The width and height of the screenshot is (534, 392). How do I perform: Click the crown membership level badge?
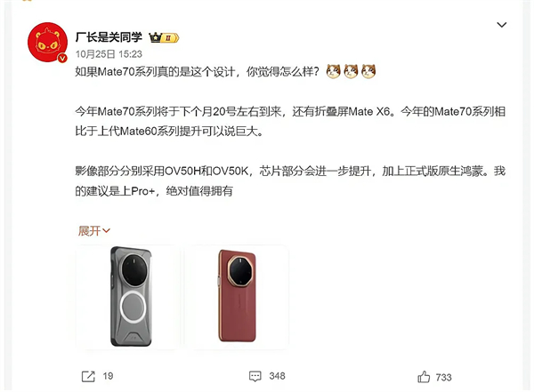click(x=164, y=37)
